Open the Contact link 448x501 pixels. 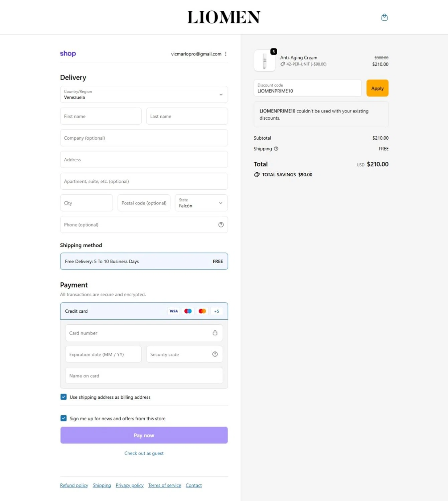click(x=194, y=485)
